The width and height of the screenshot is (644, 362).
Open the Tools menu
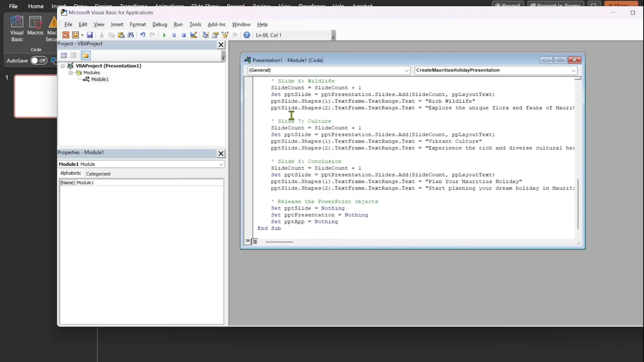195,24
